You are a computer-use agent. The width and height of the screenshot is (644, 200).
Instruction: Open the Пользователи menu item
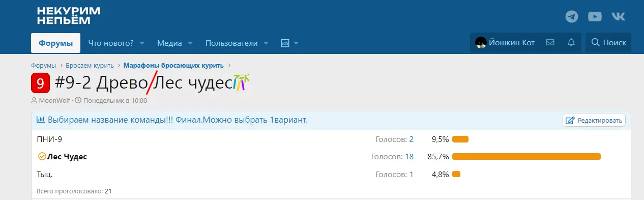pos(231,43)
